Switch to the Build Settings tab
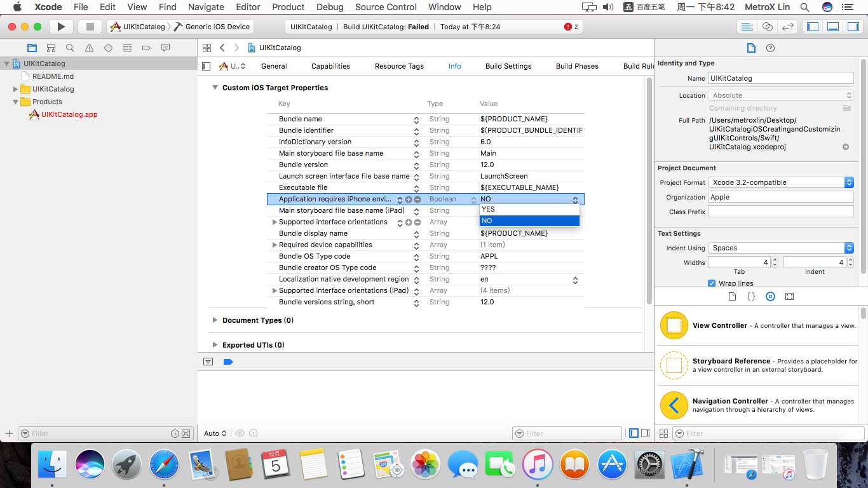 click(508, 66)
